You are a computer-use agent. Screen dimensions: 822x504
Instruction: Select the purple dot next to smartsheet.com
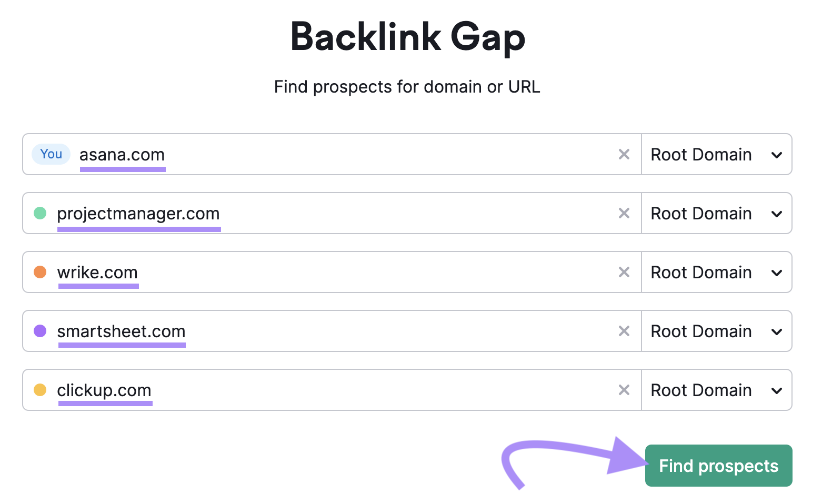point(41,331)
